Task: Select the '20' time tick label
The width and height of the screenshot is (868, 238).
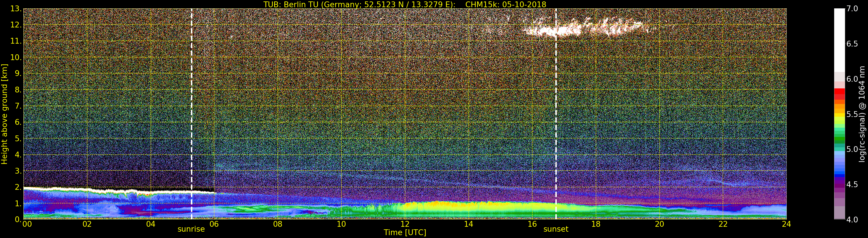Action: pos(659,224)
